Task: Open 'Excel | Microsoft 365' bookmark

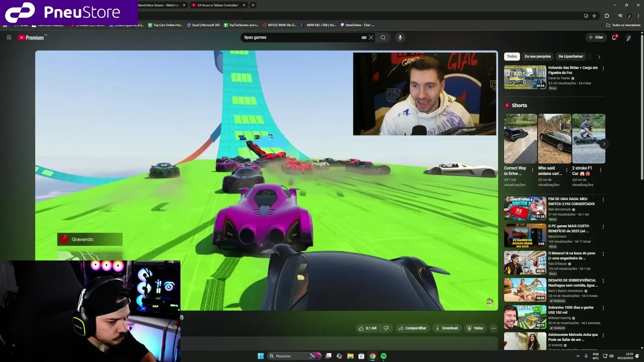Action: tap(203, 25)
